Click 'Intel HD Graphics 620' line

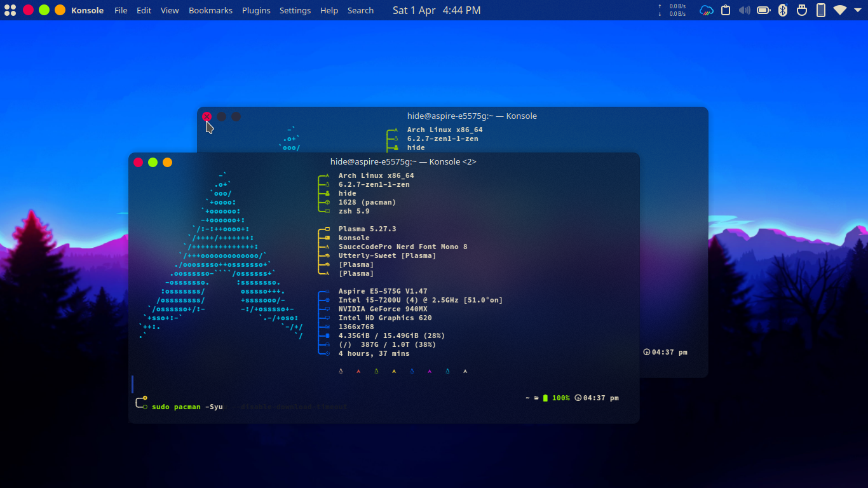point(385,318)
